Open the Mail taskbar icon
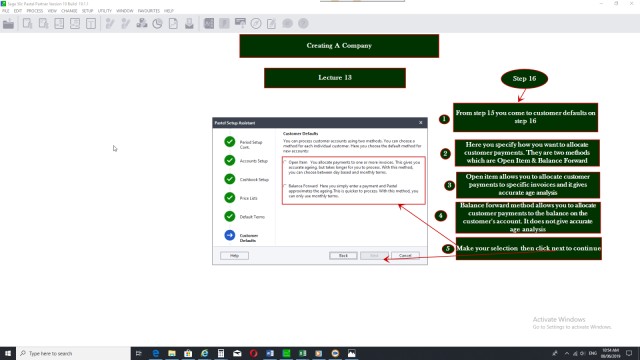The image size is (640, 360). (237, 353)
